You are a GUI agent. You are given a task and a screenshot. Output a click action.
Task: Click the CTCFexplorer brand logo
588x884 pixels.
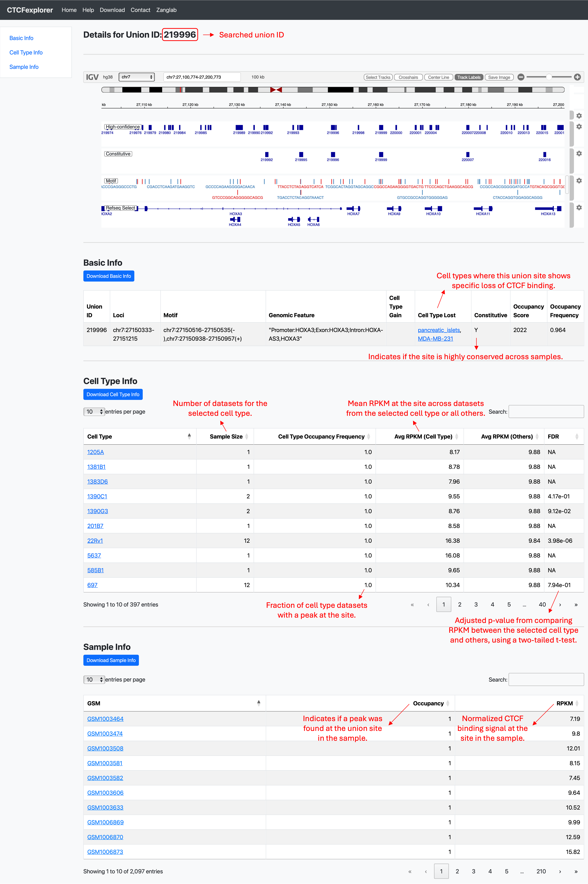tap(30, 10)
